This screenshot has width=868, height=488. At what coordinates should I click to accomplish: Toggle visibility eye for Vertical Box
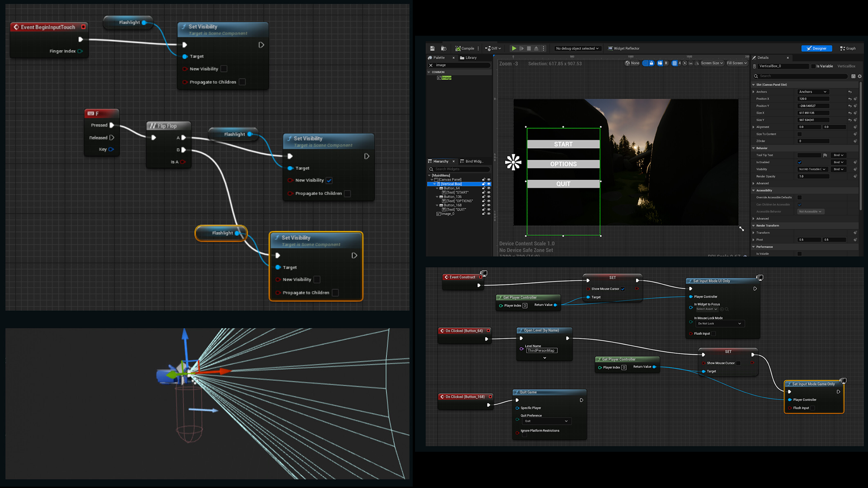tap(489, 184)
